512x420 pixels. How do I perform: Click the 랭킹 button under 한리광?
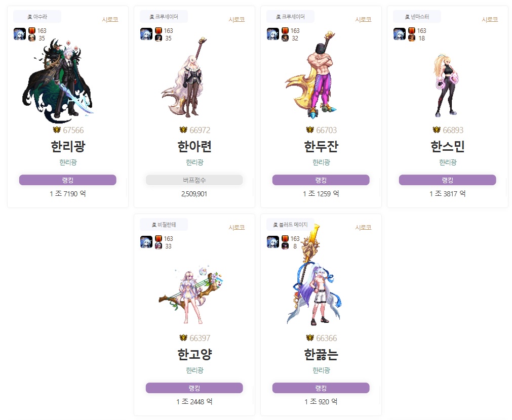coord(67,180)
